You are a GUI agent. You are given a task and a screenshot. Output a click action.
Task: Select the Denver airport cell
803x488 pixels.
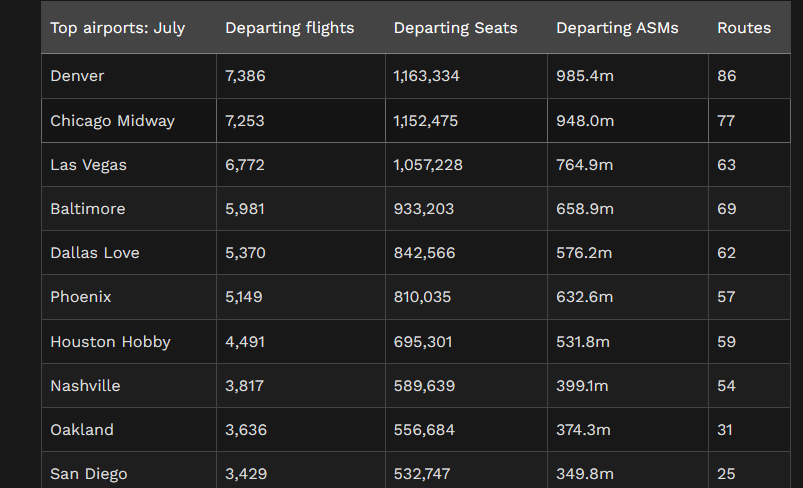pos(77,76)
